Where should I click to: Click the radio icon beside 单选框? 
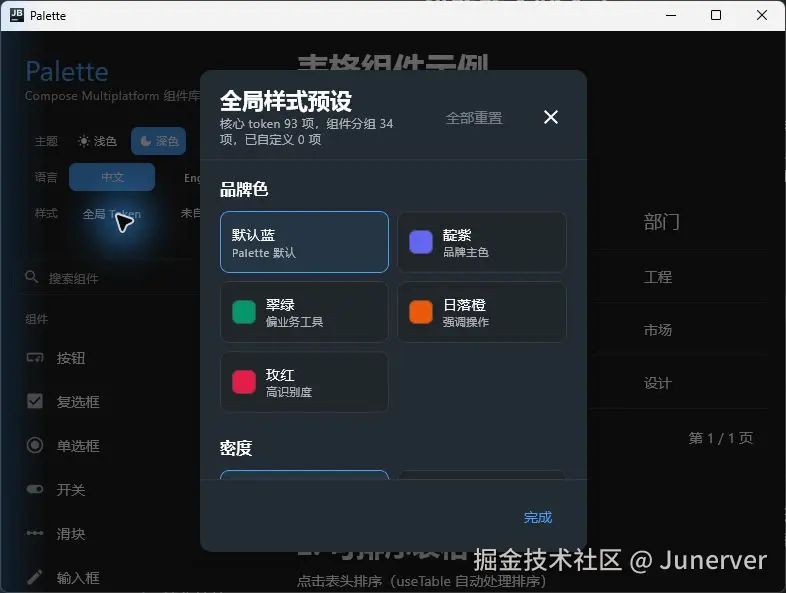[35, 445]
